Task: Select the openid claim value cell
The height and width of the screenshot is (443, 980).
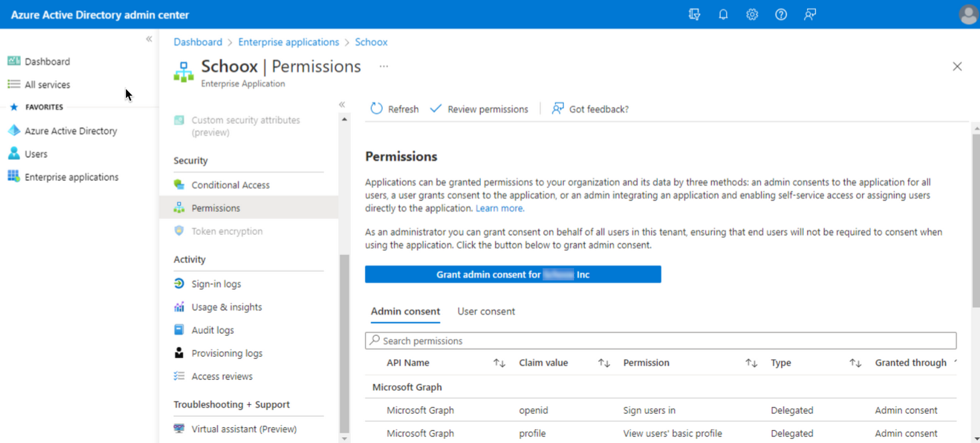Action: point(533,410)
